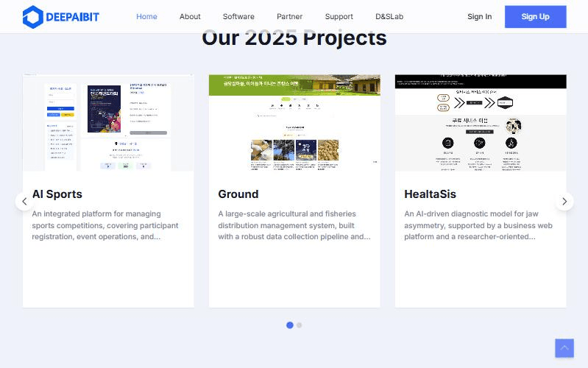Image resolution: width=588 pixels, height=368 pixels.
Task: Click the Sign In link
Action: (479, 16)
